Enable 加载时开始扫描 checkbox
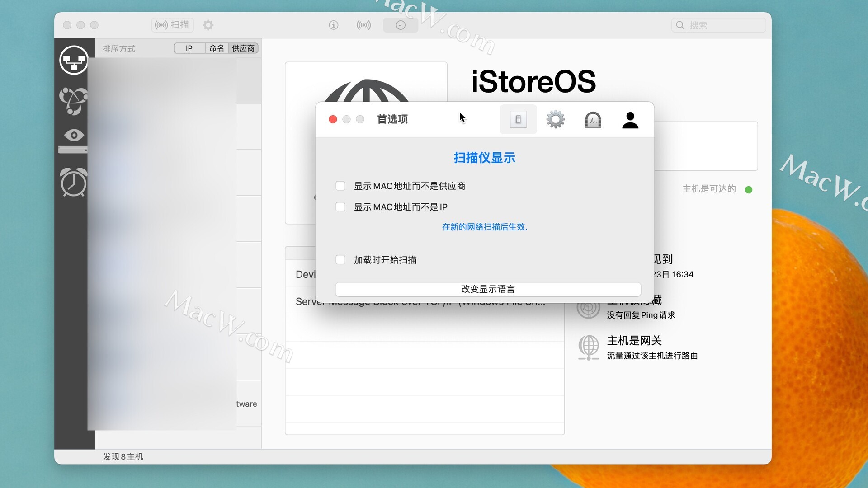 (x=340, y=259)
